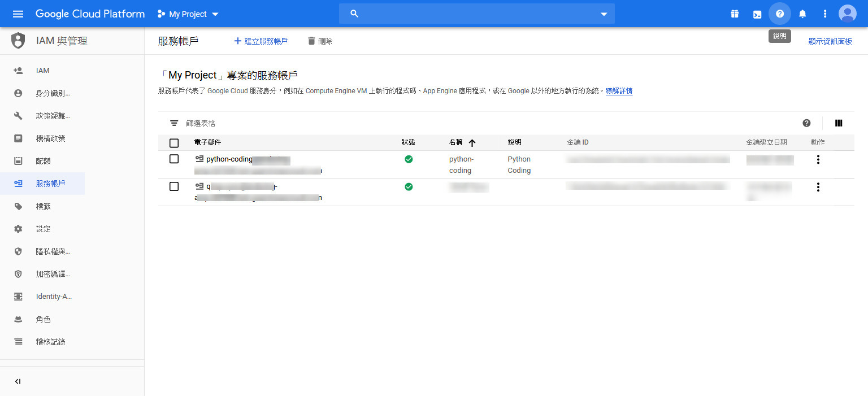Click the filter lines icon
Viewport: 868px width, 396px height.
click(x=174, y=123)
